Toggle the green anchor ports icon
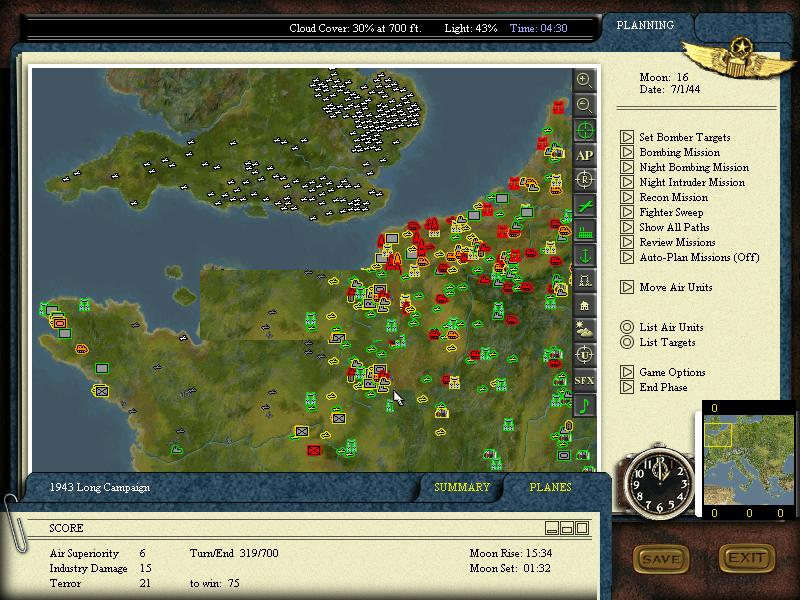The image size is (800, 600). [584, 255]
